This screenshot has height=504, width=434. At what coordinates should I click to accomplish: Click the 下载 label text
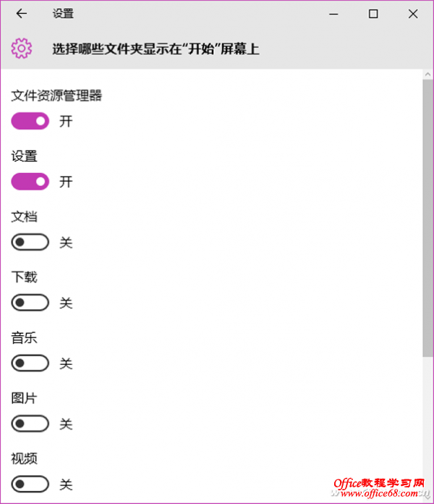pyautogui.click(x=24, y=277)
